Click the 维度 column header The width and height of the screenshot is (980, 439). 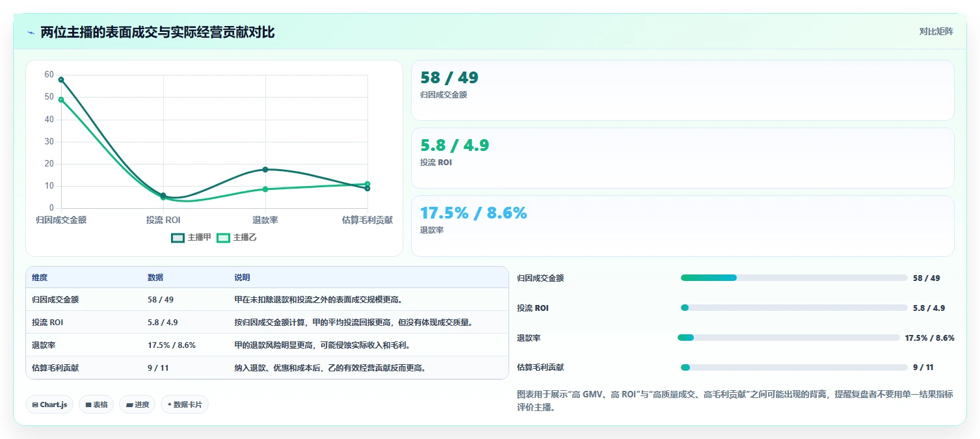click(40, 278)
